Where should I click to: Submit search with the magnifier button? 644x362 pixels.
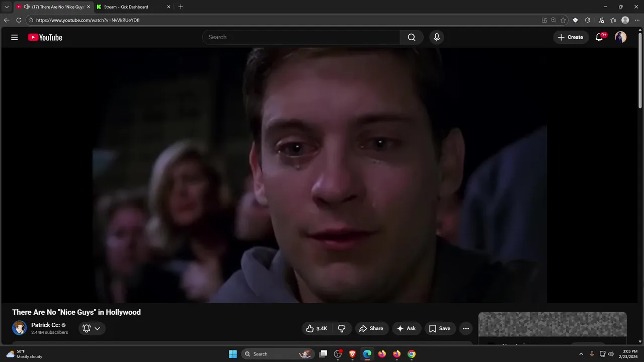point(412,37)
